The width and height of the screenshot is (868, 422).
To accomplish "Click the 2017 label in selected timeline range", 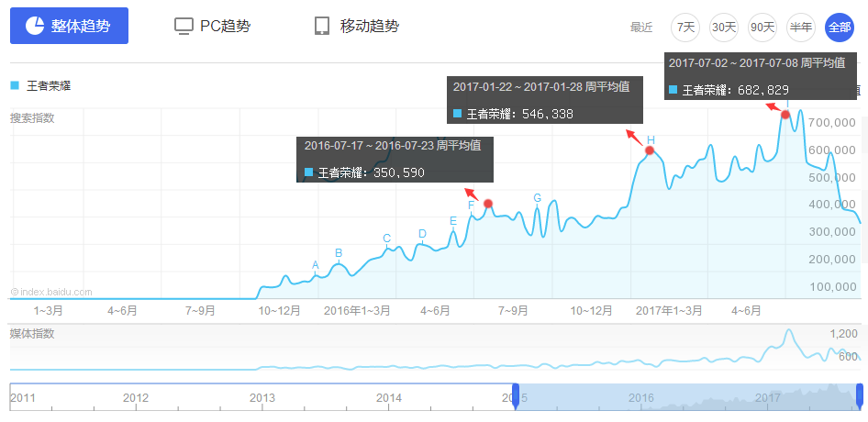I will click(768, 397).
